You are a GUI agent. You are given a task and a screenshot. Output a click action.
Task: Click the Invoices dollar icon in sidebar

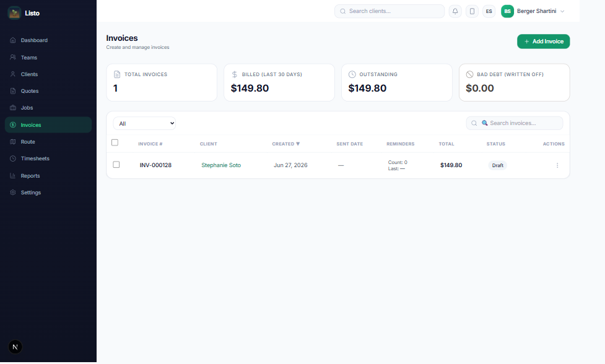(x=13, y=125)
